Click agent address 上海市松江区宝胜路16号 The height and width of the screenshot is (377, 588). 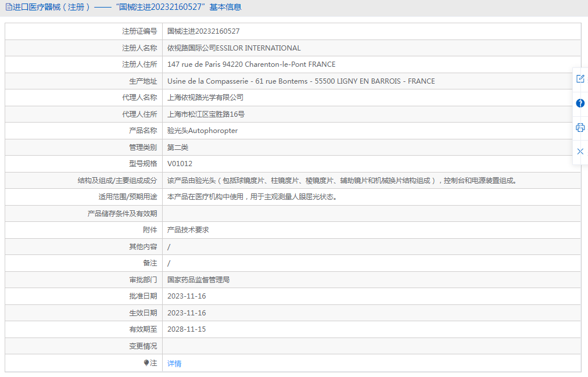[206, 114]
